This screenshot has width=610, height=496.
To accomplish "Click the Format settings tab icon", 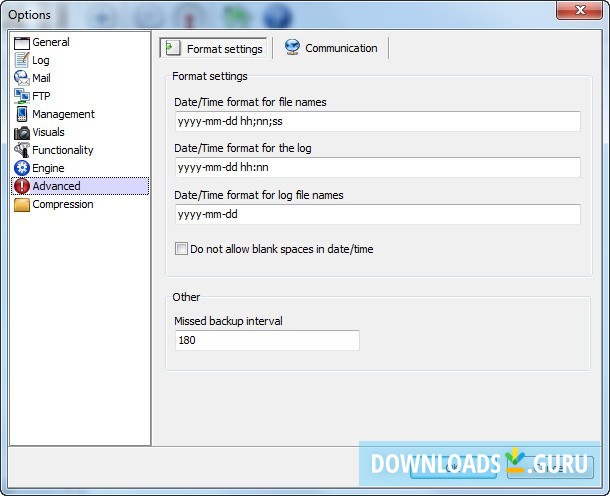I will (172, 48).
